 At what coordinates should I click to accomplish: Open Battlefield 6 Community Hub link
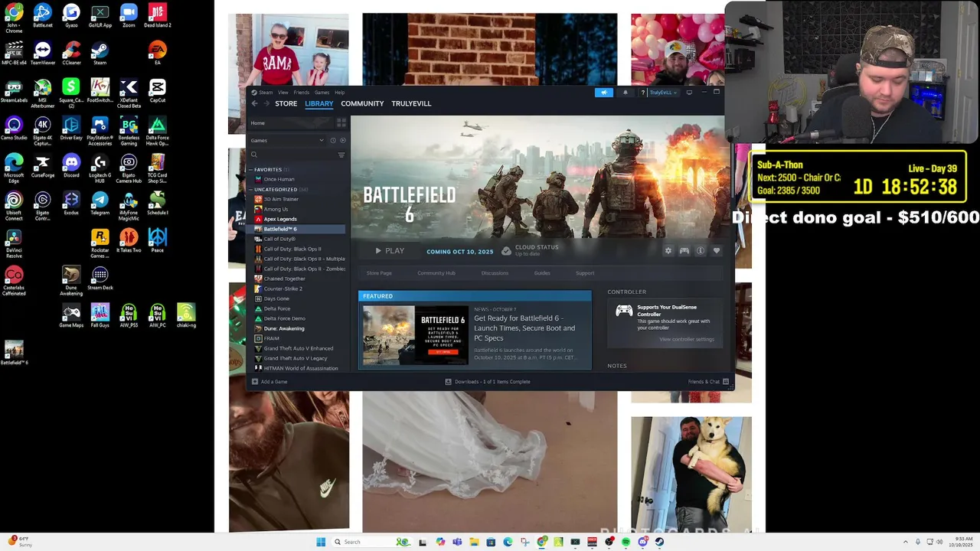coord(436,273)
